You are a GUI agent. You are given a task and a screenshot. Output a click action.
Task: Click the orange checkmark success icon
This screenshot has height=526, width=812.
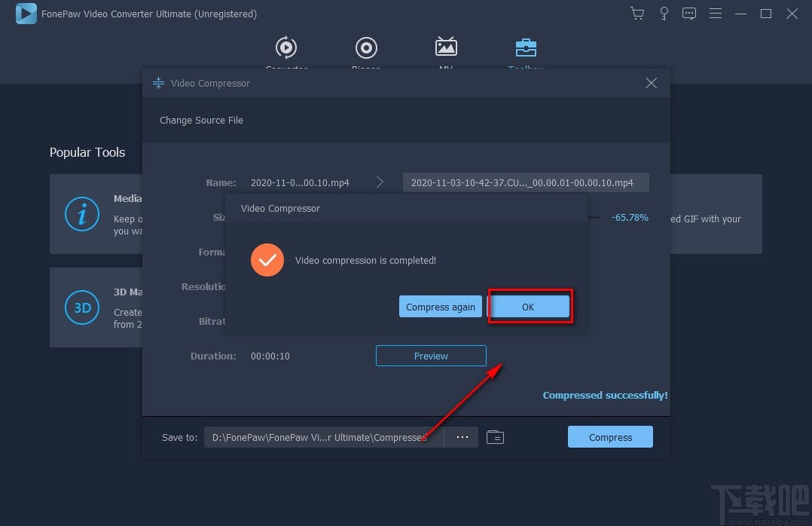[267, 260]
